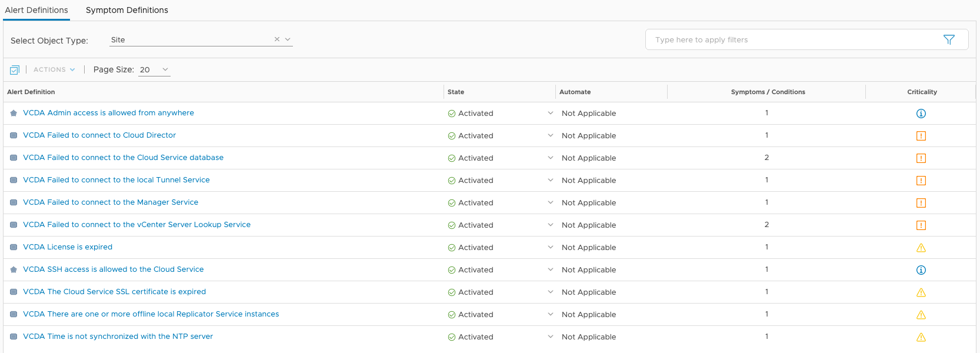Image resolution: width=980 pixels, height=353 pixels.
Task: Expand the Page Size dropdown
Action: (x=154, y=69)
